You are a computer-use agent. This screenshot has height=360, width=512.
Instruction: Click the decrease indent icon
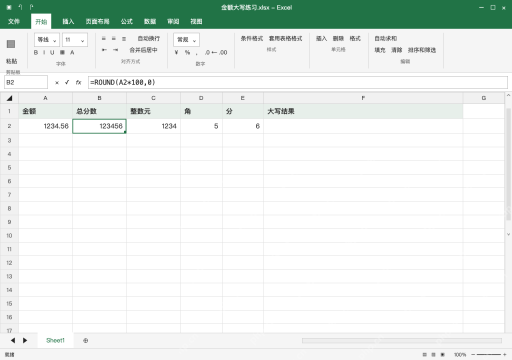point(104,50)
